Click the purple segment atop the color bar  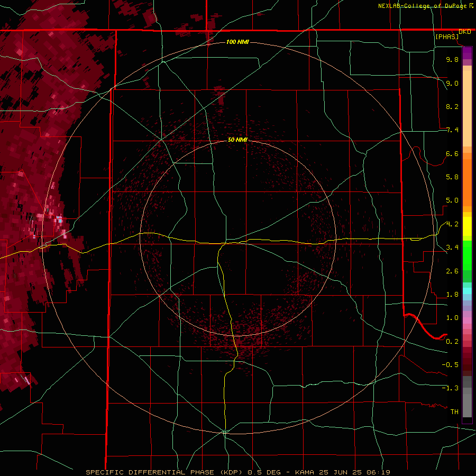[467, 53]
